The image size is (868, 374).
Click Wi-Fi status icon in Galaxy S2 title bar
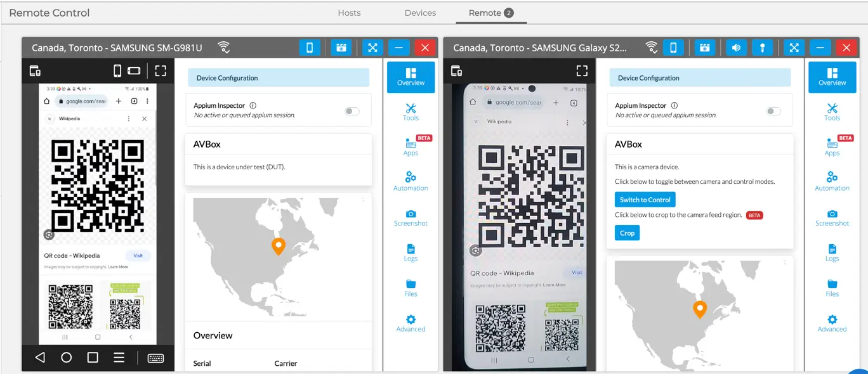tap(651, 48)
